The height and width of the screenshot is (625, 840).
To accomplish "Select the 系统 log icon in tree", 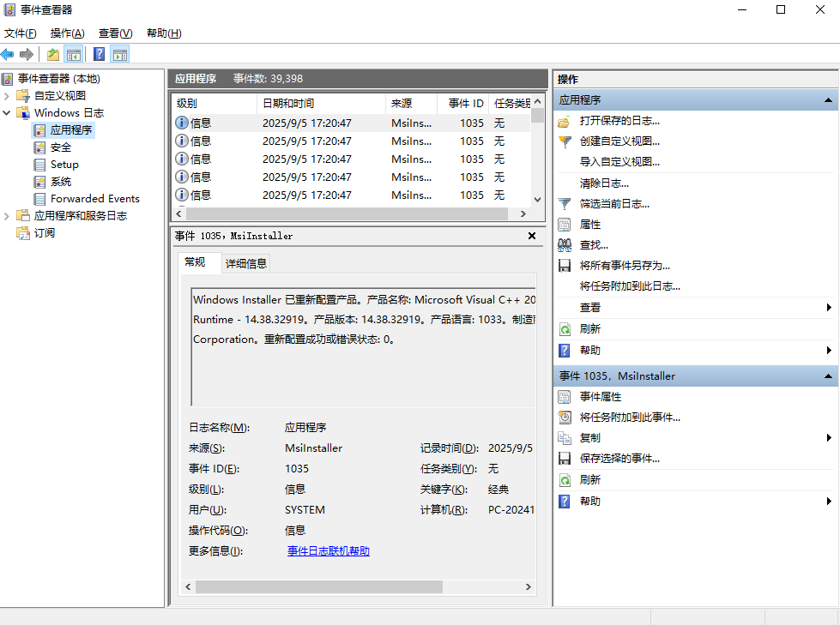I will pyautogui.click(x=39, y=182).
